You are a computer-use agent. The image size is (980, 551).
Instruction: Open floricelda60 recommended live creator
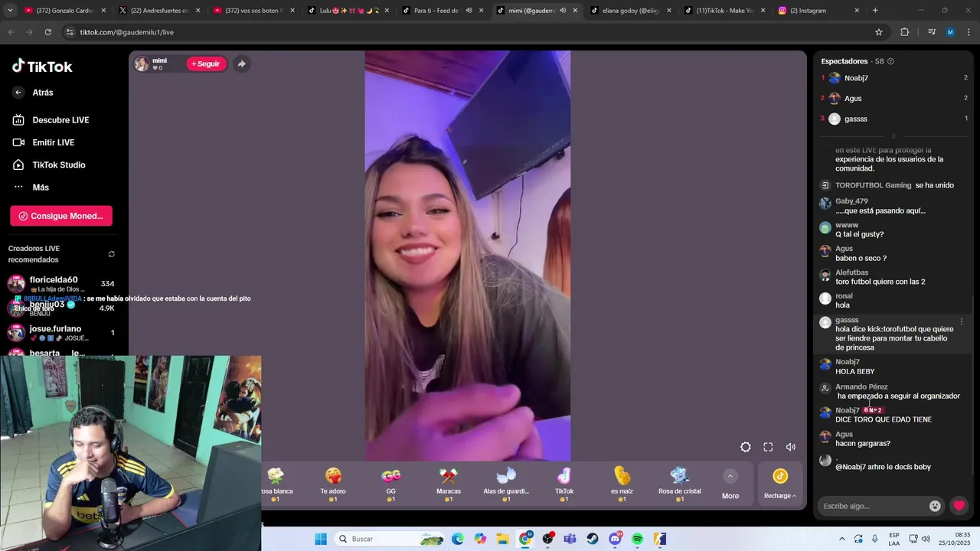(x=61, y=284)
